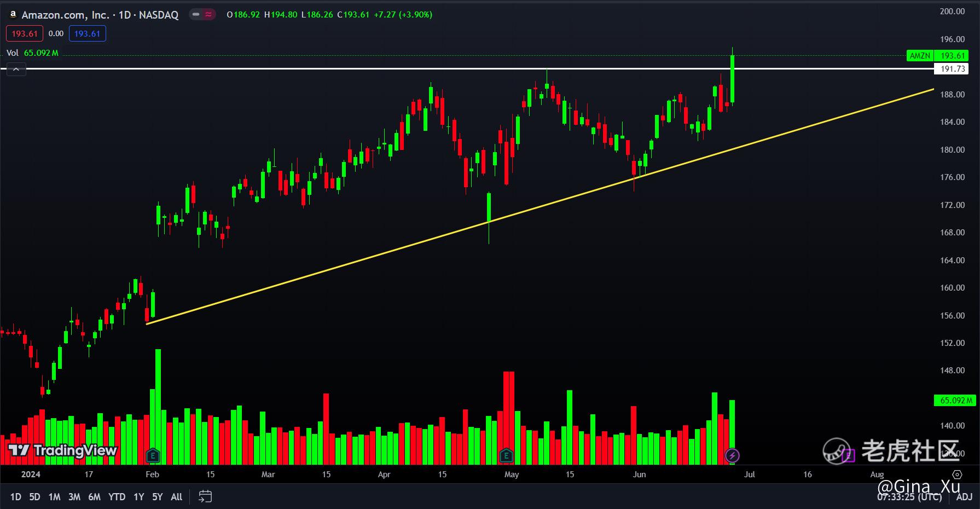Screen dimensions: 980x509
Task: Click the TradingView logo
Action: pyautogui.click(x=63, y=450)
